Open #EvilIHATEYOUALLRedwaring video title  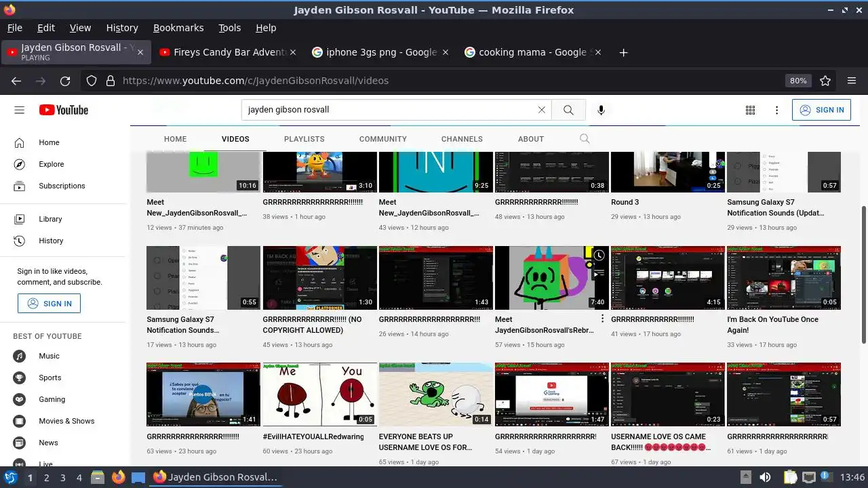(313, 436)
